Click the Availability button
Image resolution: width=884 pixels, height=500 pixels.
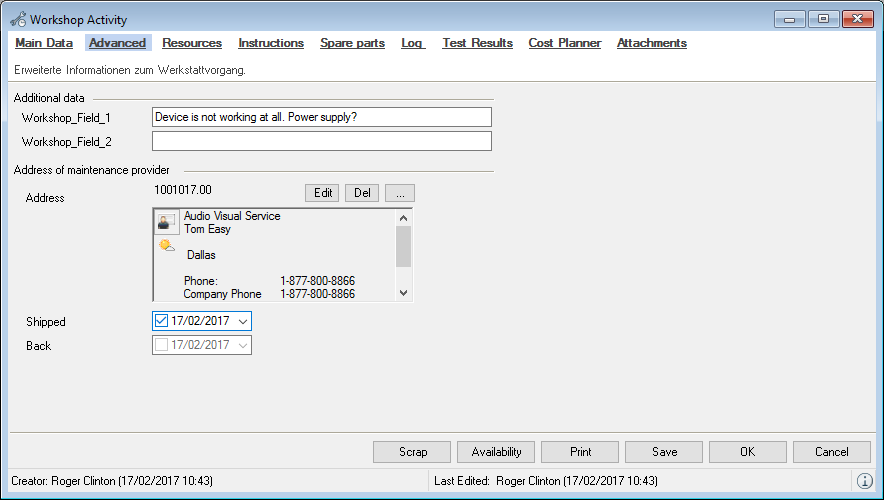[x=496, y=452]
